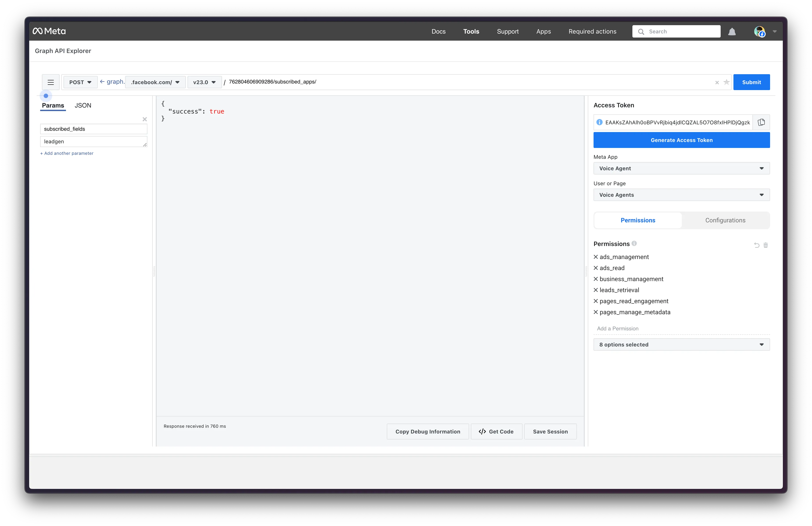Remove the subscribed_fields parameter
Image resolution: width=812 pixels, height=526 pixels.
point(145,119)
